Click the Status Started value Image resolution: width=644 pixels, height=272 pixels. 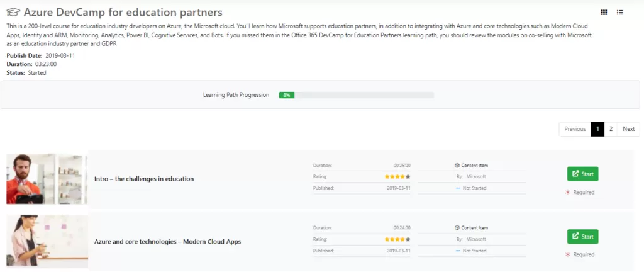click(37, 73)
